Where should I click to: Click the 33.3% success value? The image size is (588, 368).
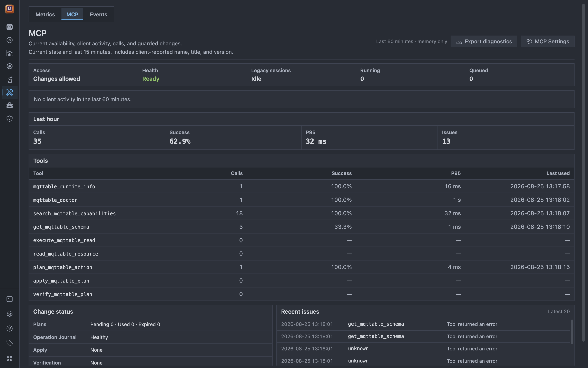pos(343,227)
